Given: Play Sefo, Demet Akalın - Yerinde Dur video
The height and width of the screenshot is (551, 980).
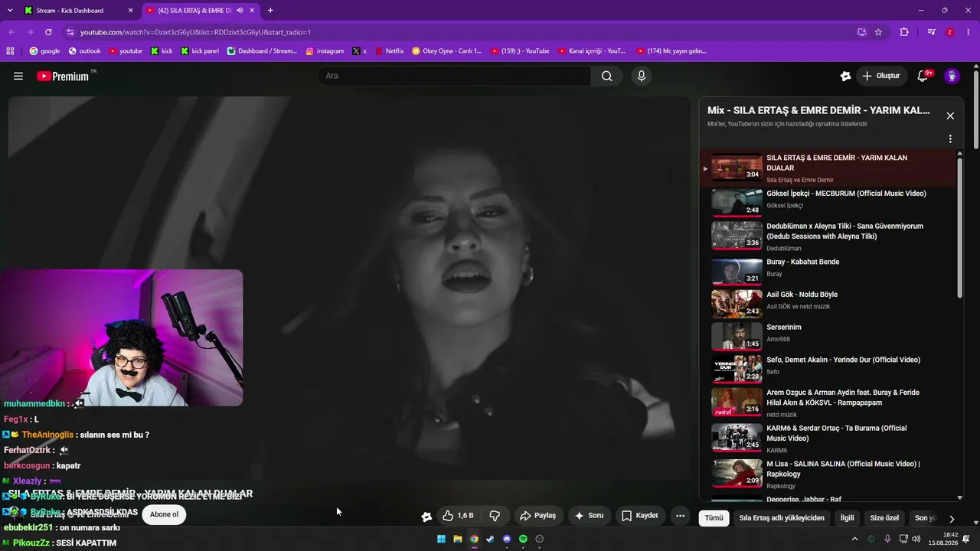Looking at the screenshot, I should [x=828, y=369].
